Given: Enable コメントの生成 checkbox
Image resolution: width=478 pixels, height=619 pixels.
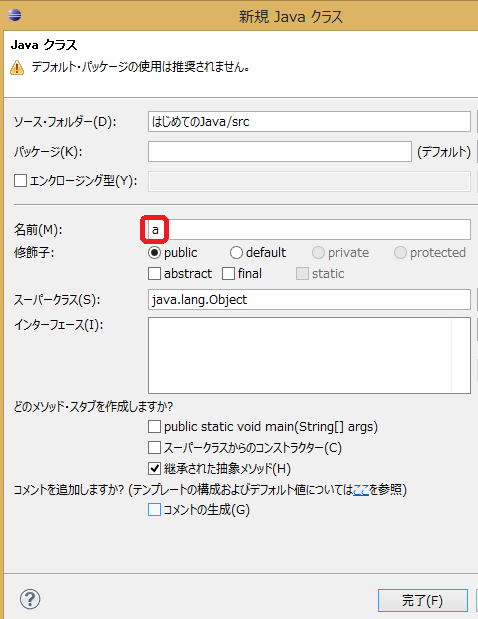Looking at the screenshot, I should pyautogui.click(x=154, y=510).
